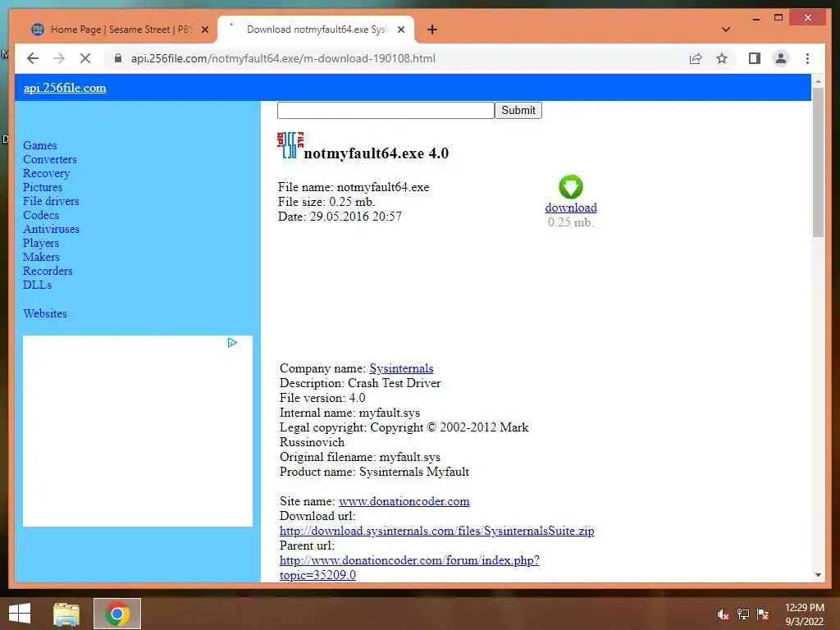Open the Recorders category

coord(48,271)
